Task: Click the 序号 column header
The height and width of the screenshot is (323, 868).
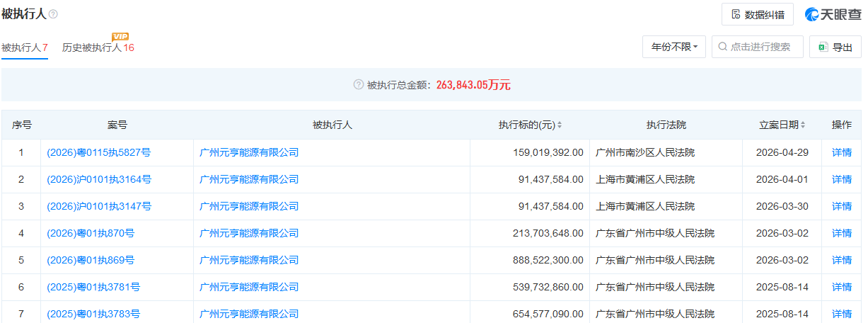Action: point(21,125)
